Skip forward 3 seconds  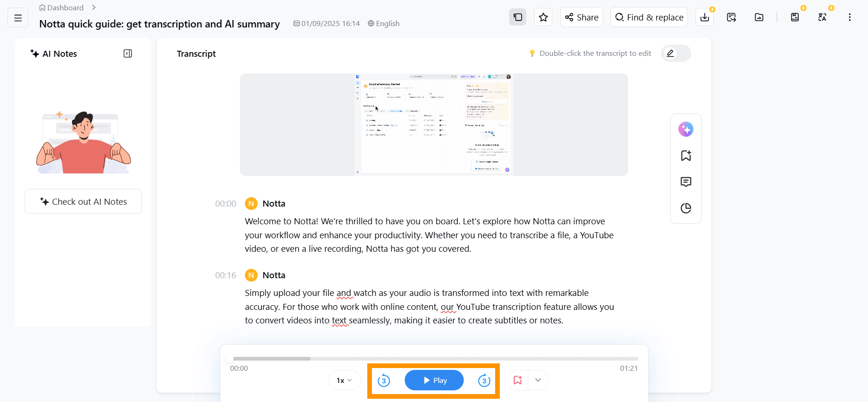[484, 381]
